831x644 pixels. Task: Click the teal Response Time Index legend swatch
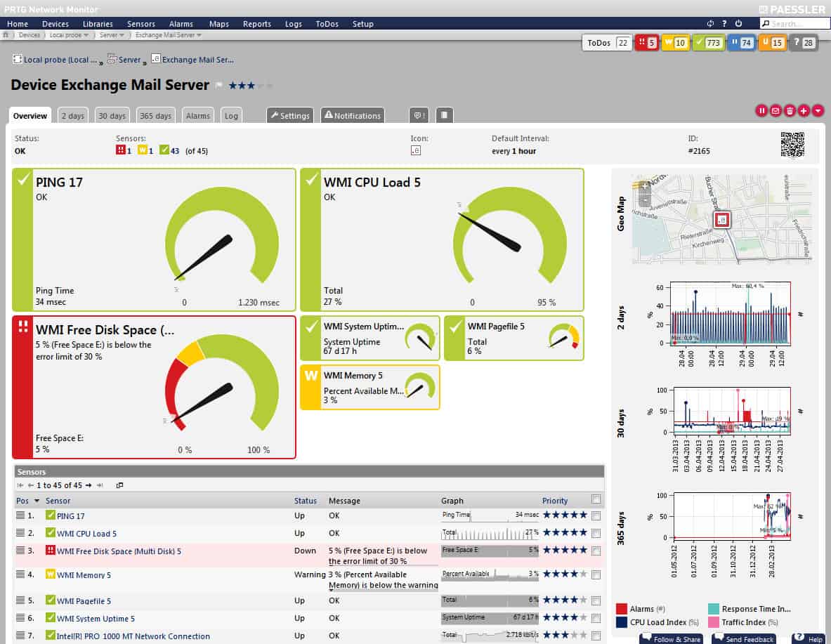tap(714, 608)
